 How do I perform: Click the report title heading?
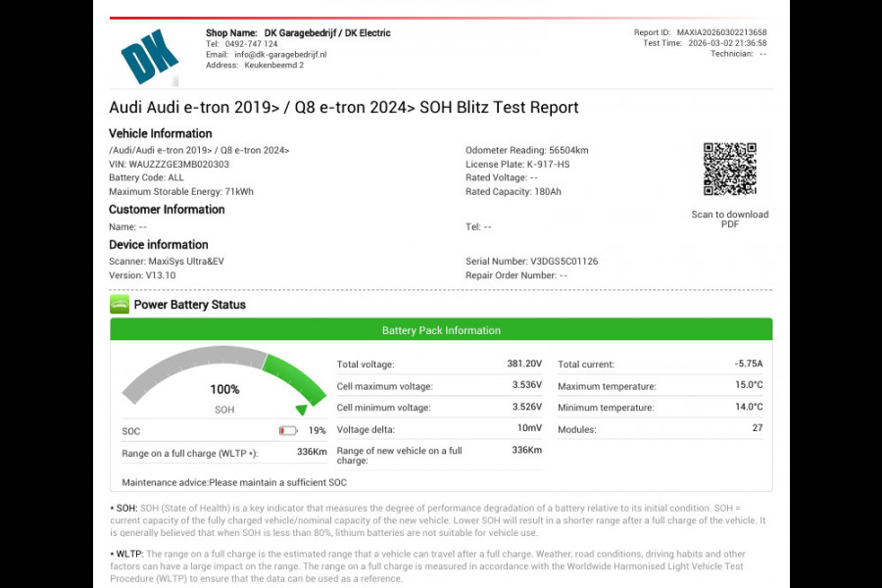coord(343,108)
